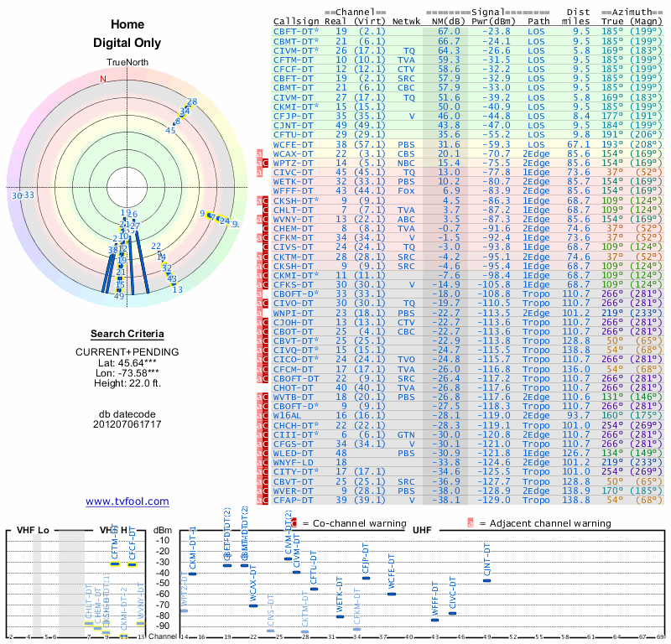671x644 pixels.
Task: Click the 'c' warning badge on CHLT-DT row
Action: click(265, 210)
